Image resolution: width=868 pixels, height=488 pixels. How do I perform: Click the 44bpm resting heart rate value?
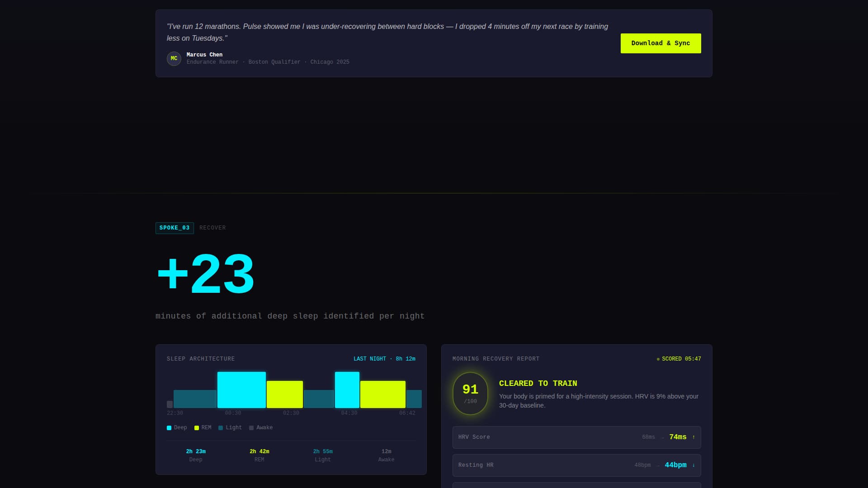(x=675, y=465)
